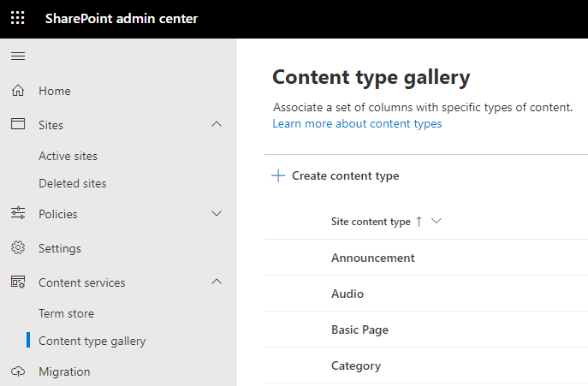Viewport: 588px width, 386px height.
Task: Go to Term store
Action: click(66, 313)
